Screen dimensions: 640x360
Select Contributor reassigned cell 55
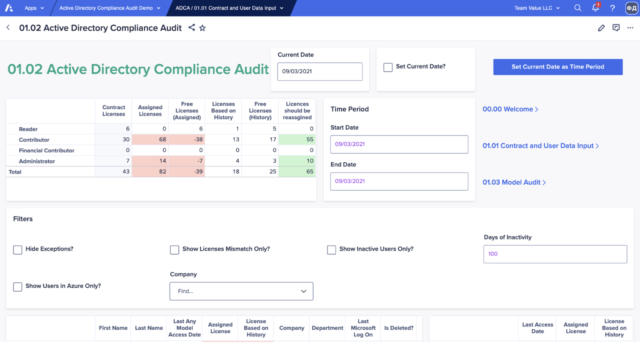tap(297, 140)
